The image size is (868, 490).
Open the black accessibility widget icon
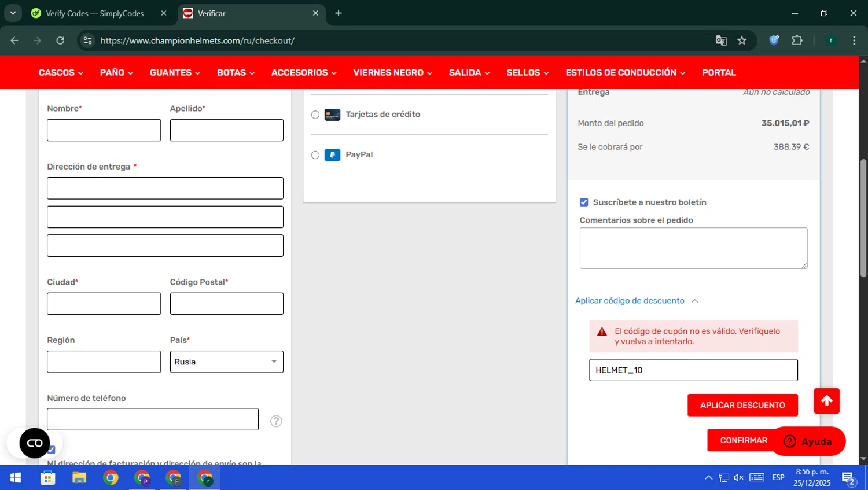click(x=35, y=443)
